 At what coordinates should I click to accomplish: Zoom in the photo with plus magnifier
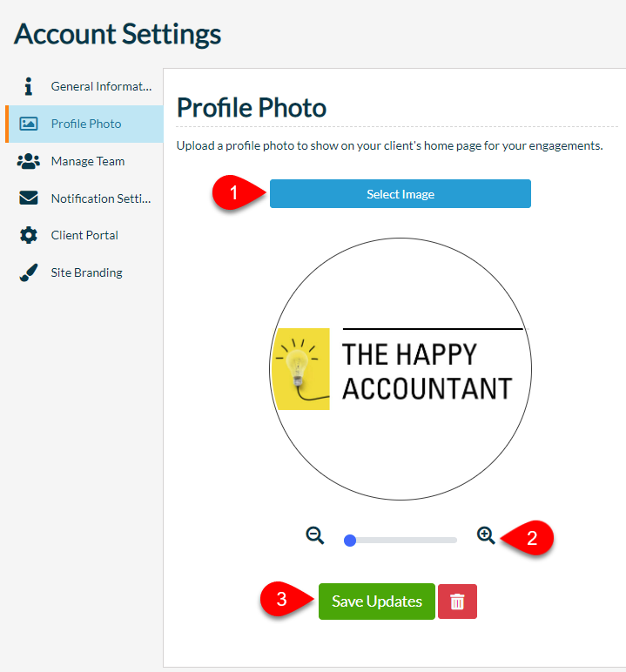click(486, 535)
